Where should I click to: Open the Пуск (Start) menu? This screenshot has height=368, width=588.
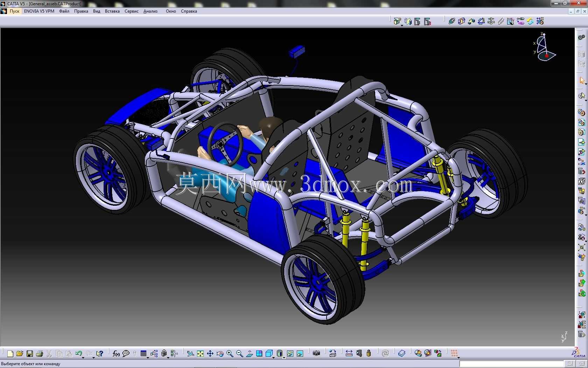14,11
